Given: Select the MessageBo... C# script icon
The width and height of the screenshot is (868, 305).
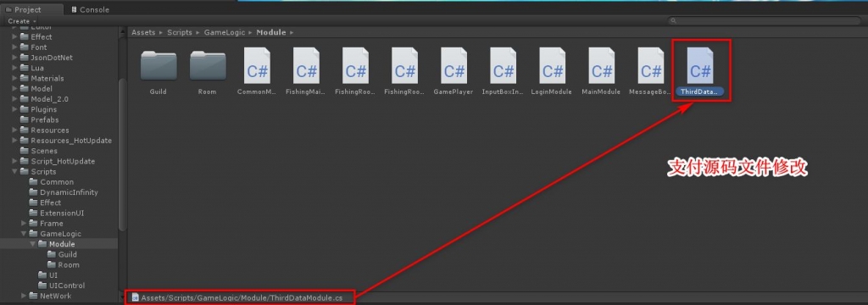Looking at the screenshot, I should (x=650, y=65).
